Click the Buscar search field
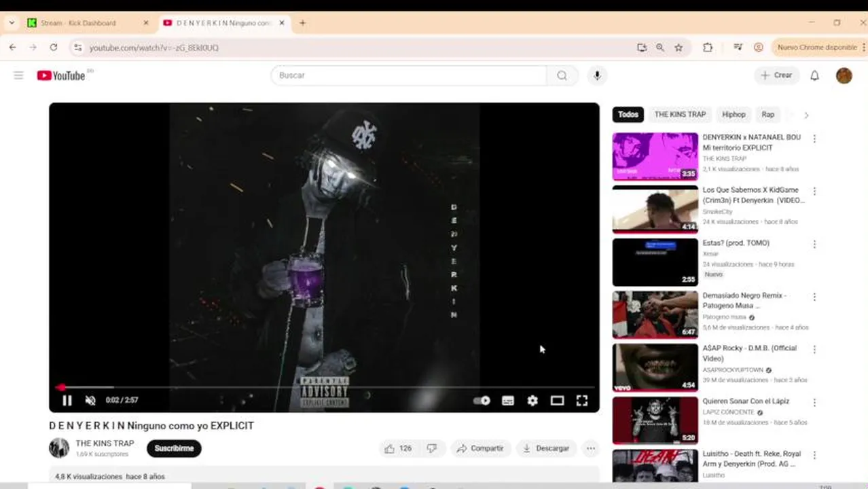The height and width of the screenshot is (489, 868). click(x=409, y=75)
